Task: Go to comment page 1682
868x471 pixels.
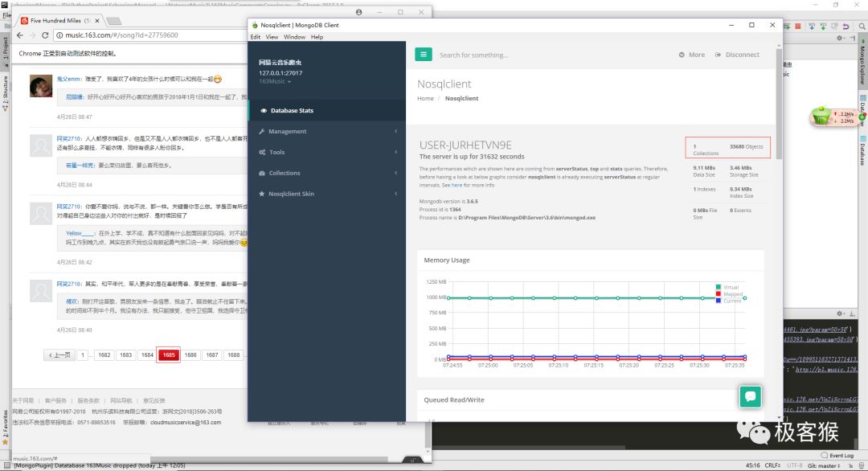Action: click(104, 354)
